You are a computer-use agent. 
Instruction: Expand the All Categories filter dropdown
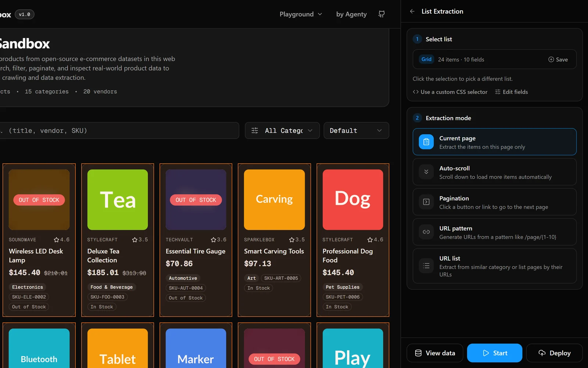[282, 131]
